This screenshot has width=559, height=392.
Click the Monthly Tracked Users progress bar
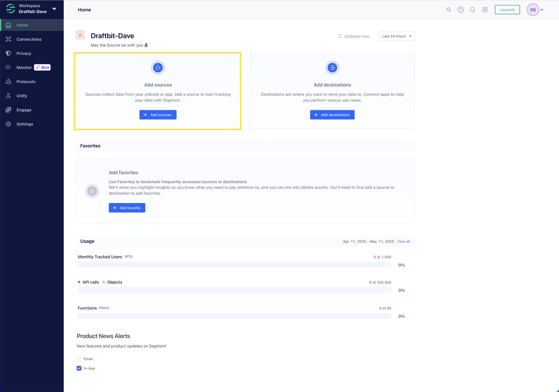[235, 265]
